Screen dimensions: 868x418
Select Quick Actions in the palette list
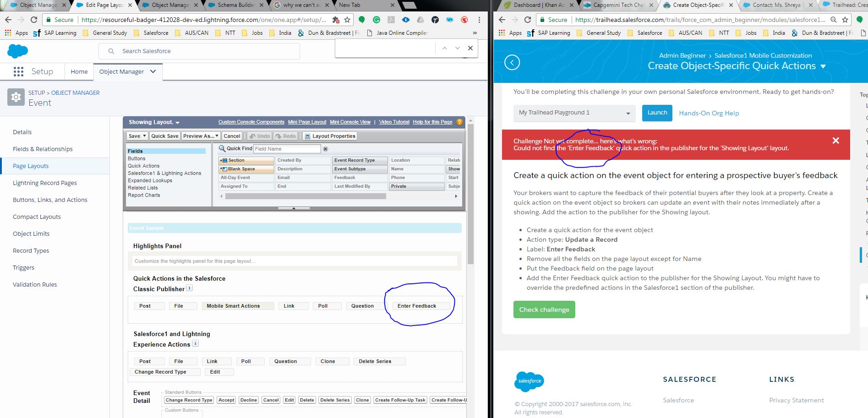144,166
